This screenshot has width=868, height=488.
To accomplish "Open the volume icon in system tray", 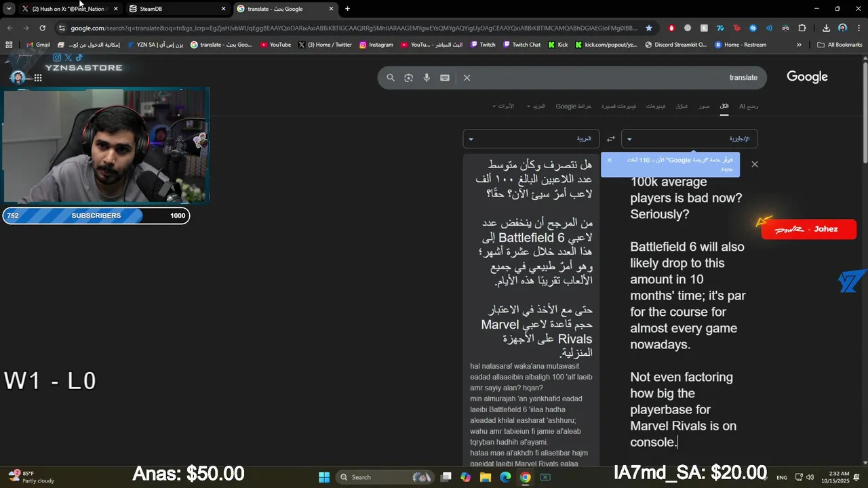I will [x=810, y=477].
